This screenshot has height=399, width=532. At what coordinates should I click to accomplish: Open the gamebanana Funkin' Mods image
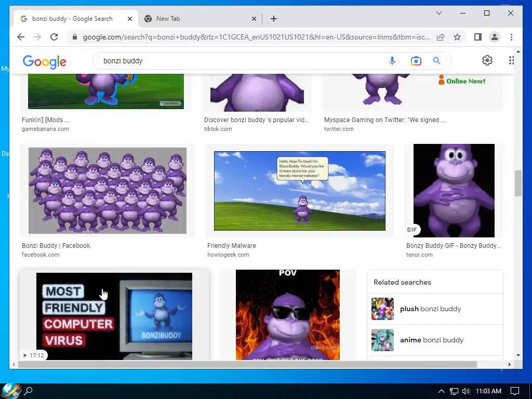(106, 91)
